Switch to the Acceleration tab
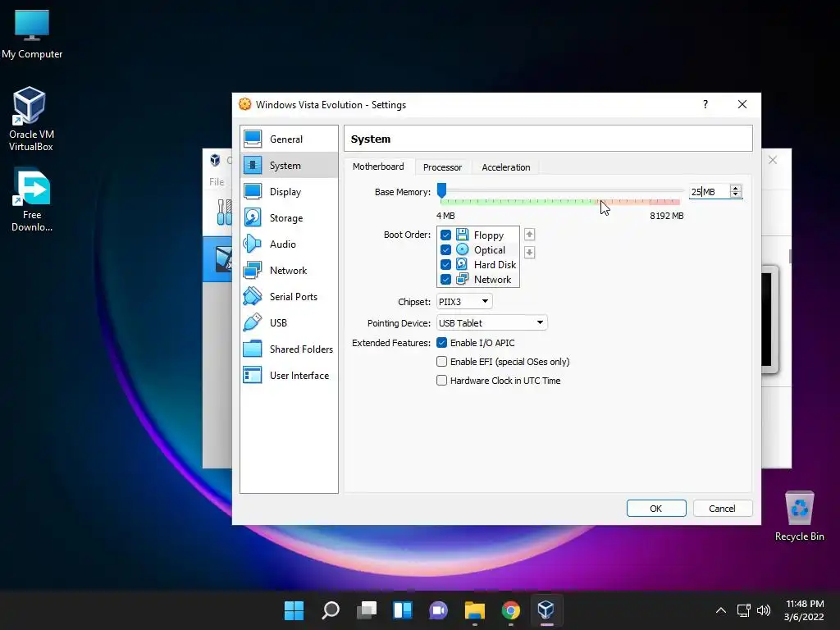This screenshot has width=840, height=630. point(505,167)
